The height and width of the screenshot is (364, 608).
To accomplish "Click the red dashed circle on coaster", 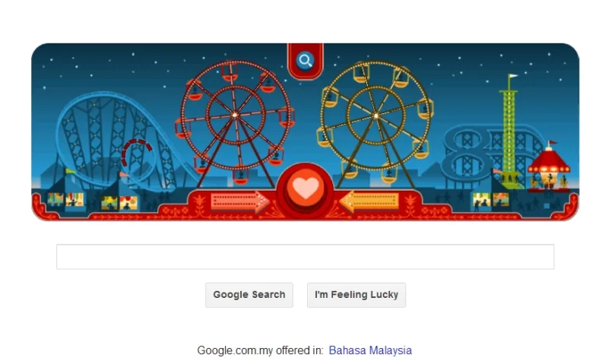I will [137, 153].
